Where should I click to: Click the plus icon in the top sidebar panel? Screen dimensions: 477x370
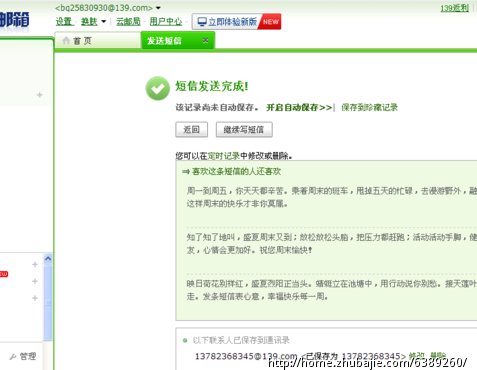(x=40, y=95)
